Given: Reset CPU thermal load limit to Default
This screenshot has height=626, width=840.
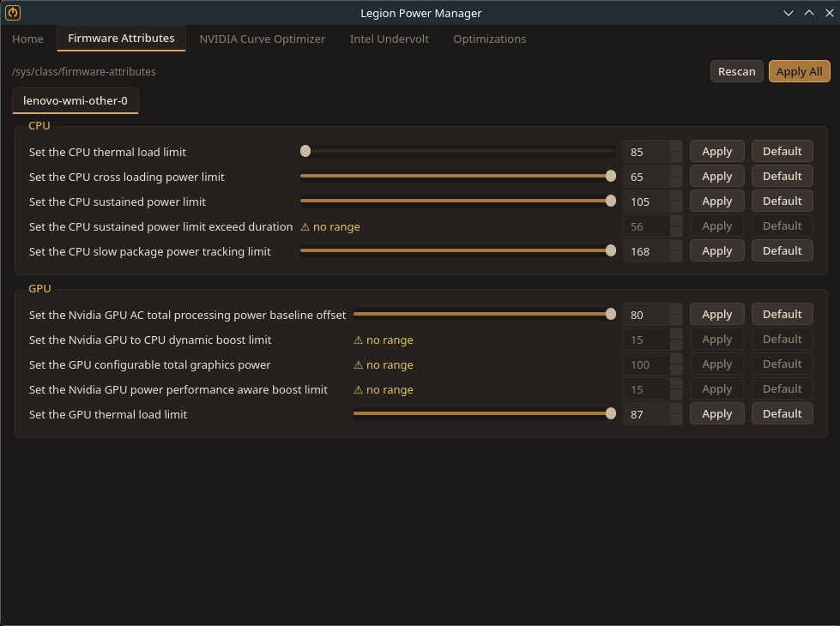Looking at the screenshot, I should [783, 152].
